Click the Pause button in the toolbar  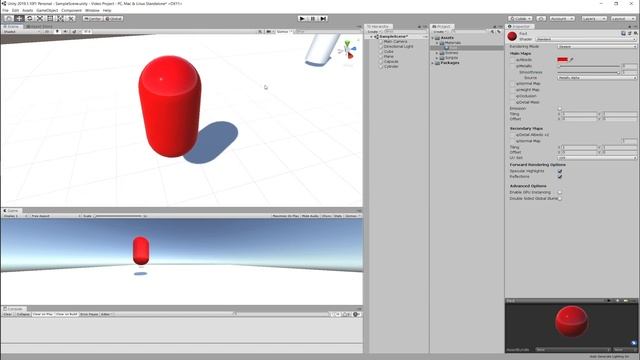click(x=313, y=18)
